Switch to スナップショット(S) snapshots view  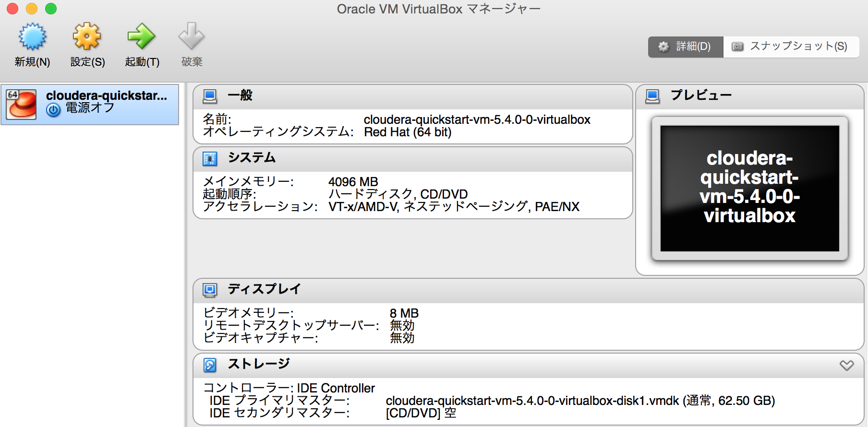tap(791, 47)
